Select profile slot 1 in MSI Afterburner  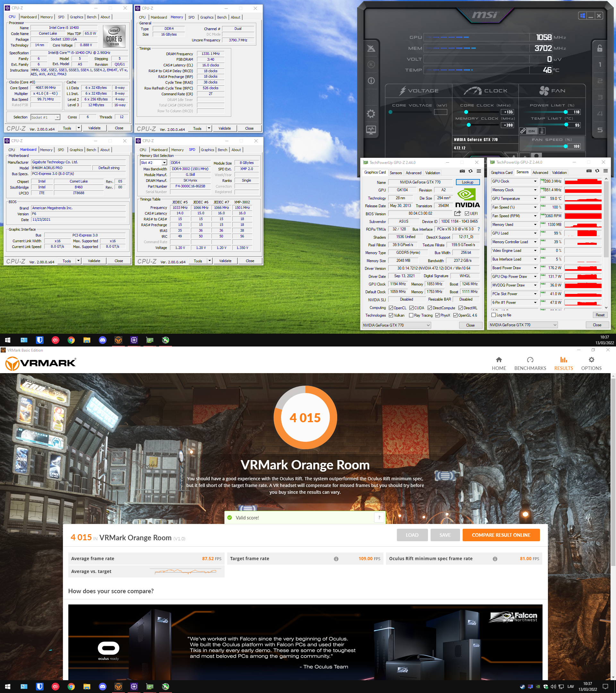coord(600,64)
